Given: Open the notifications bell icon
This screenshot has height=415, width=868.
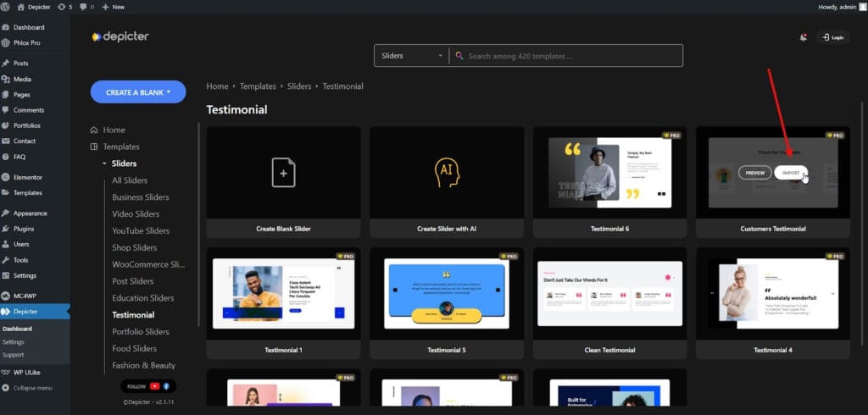Looking at the screenshot, I should point(803,37).
